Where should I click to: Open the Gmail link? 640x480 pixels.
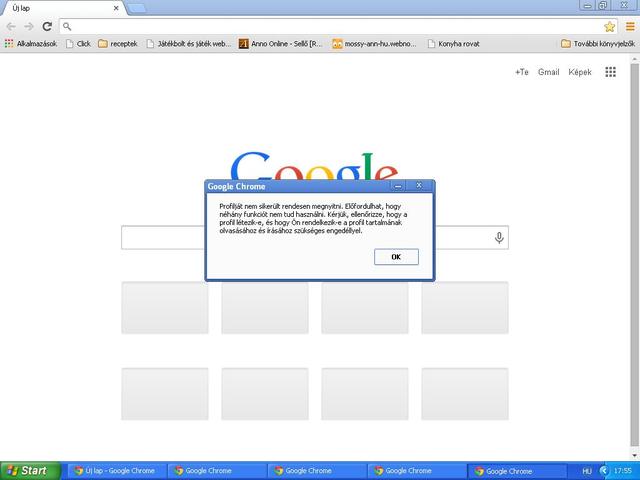[549, 72]
